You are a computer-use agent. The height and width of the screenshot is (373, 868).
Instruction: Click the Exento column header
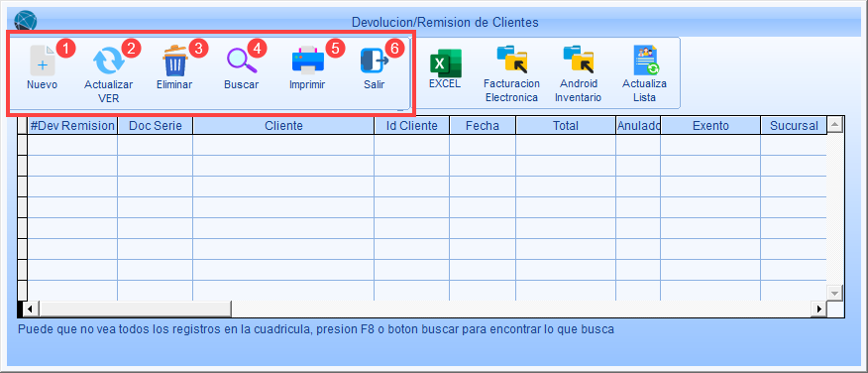[x=710, y=126]
